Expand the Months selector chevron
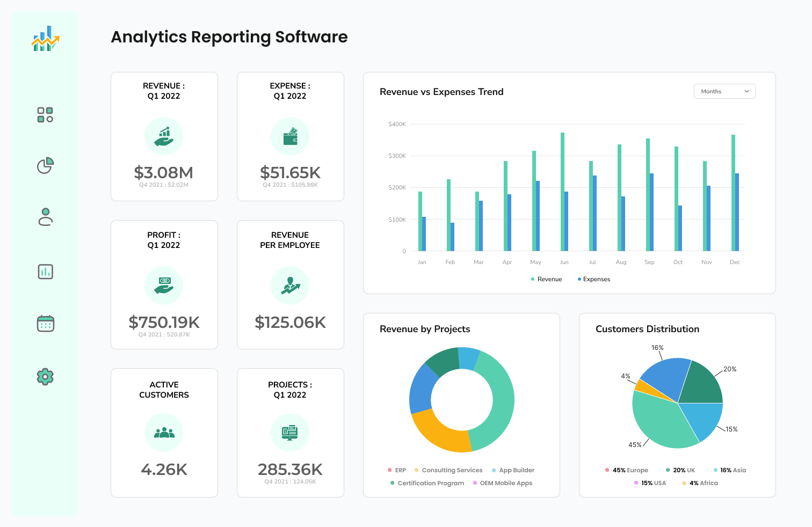Image resolution: width=812 pixels, height=527 pixels. (746, 91)
